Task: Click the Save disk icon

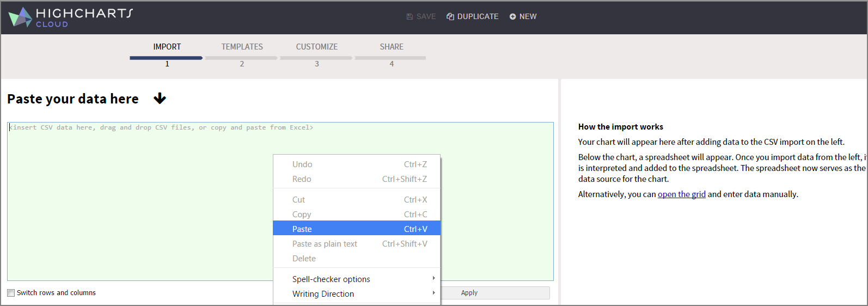Action: pyautogui.click(x=409, y=17)
